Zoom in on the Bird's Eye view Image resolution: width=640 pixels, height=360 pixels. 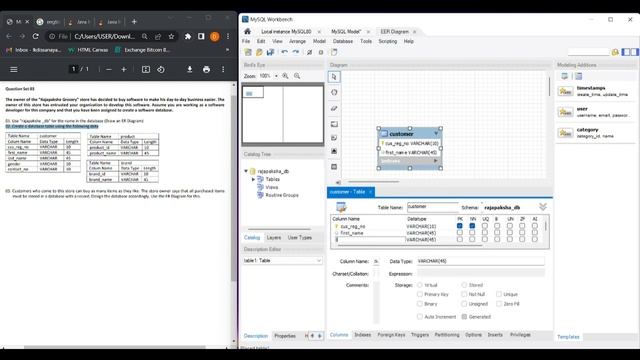tap(285, 76)
